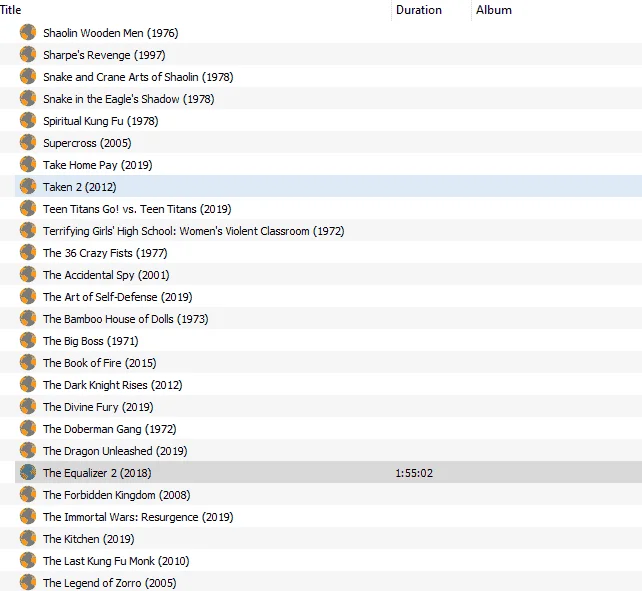
Task: Pick The 36 Crazy Fists (1977) title
Action: [105, 253]
